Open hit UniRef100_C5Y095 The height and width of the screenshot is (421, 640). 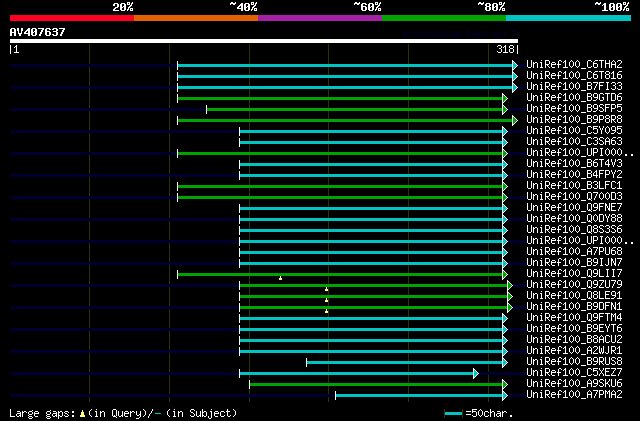point(574,131)
